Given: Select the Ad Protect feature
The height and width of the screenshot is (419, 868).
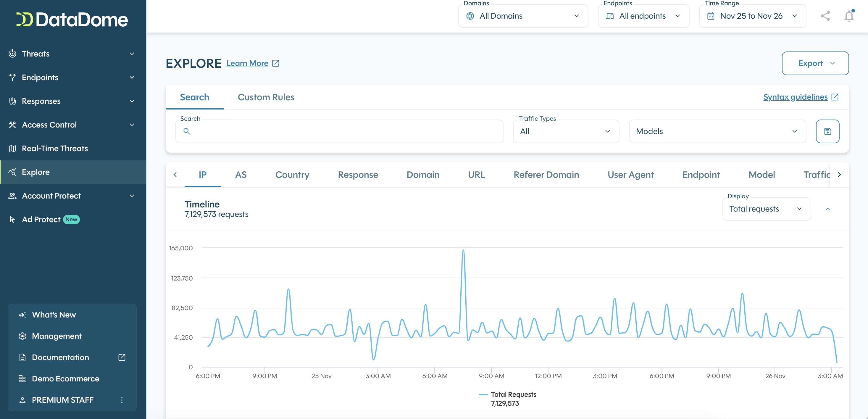Looking at the screenshot, I should pos(43,219).
